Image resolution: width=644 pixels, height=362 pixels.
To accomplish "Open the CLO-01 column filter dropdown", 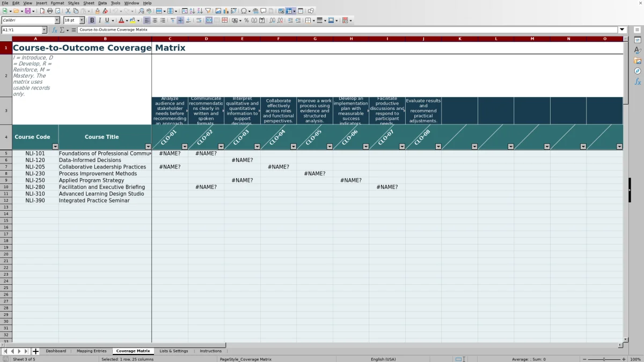I will (185, 146).
